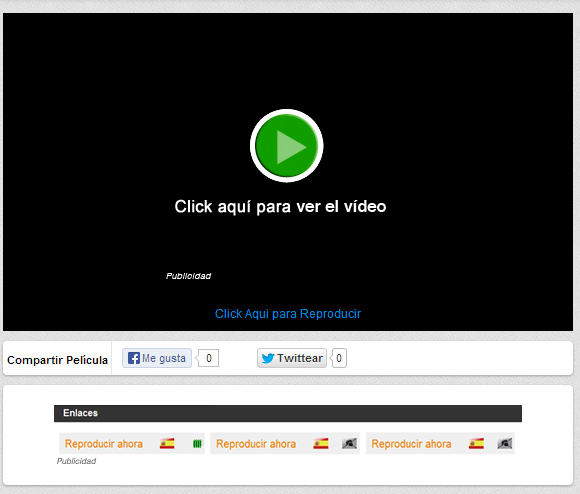Click the Enlaces section header bar

click(288, 413)
